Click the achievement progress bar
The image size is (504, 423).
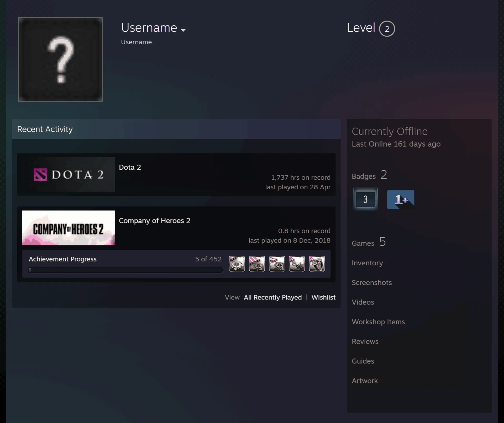(125, 270)
